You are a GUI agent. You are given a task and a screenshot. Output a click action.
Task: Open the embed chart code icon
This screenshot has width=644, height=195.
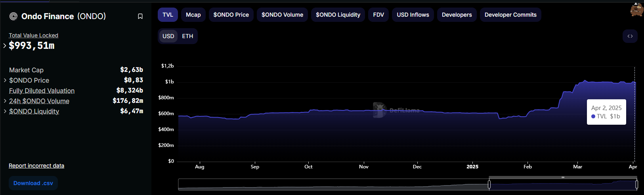(630, 36)
